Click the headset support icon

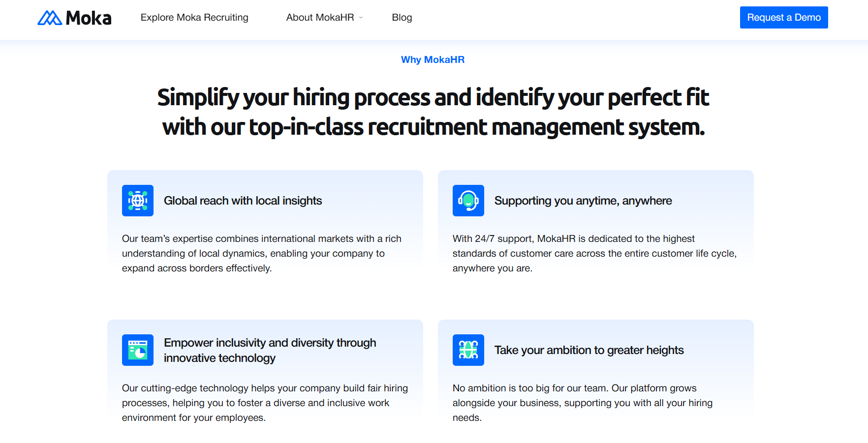[468, 201]
